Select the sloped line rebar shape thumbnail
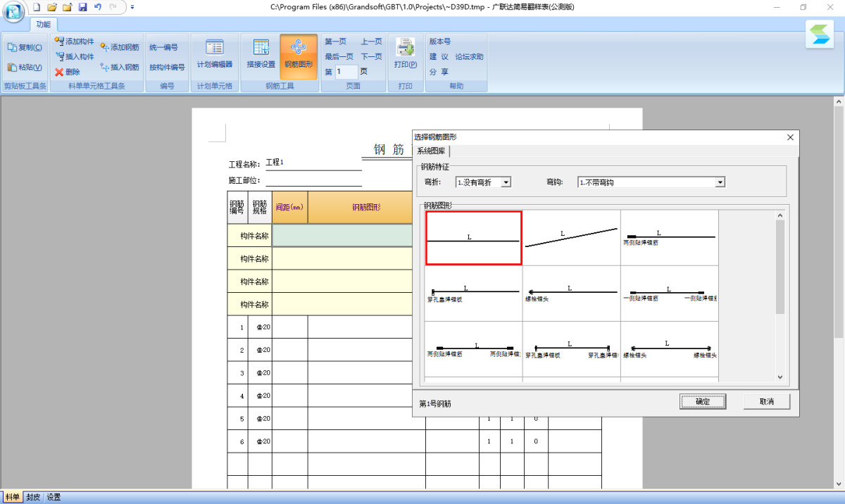Screen dimensions: 845x504 click(571, 237)
